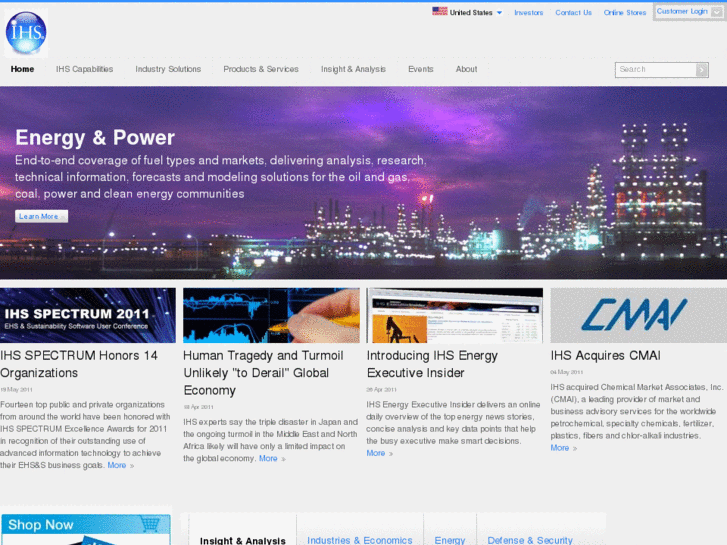Click the United States flag icon
The image size is (727, 545).
tap(440, 12)
